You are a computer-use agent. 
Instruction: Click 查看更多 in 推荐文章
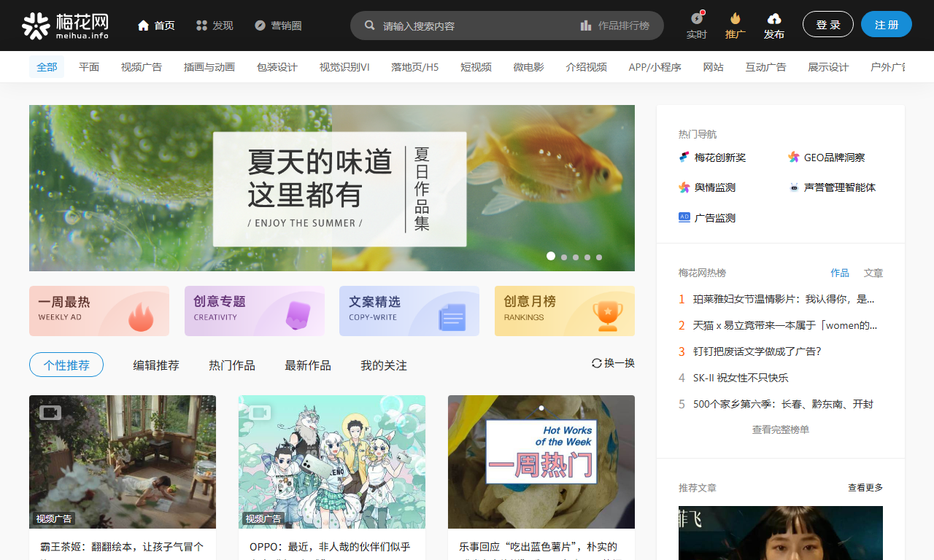pyautogui.click(x=865, y=488)
